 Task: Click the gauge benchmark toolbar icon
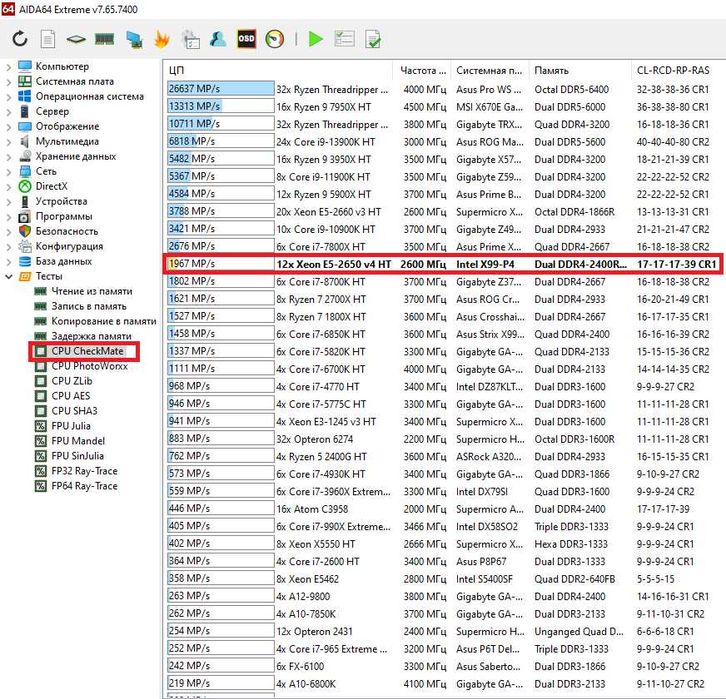coord(275,40)
